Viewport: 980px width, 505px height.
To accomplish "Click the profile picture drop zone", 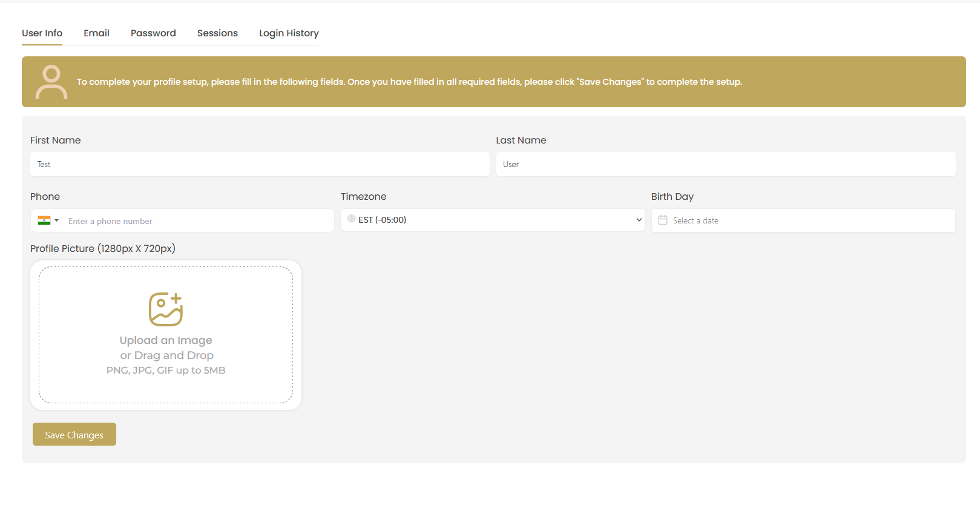I will tap(166, 335).
